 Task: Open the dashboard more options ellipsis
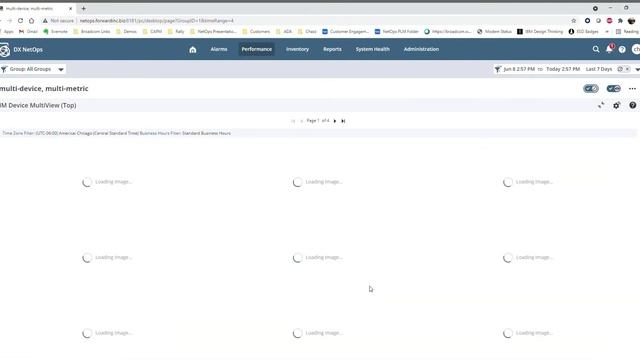click(x=632, y=89)
